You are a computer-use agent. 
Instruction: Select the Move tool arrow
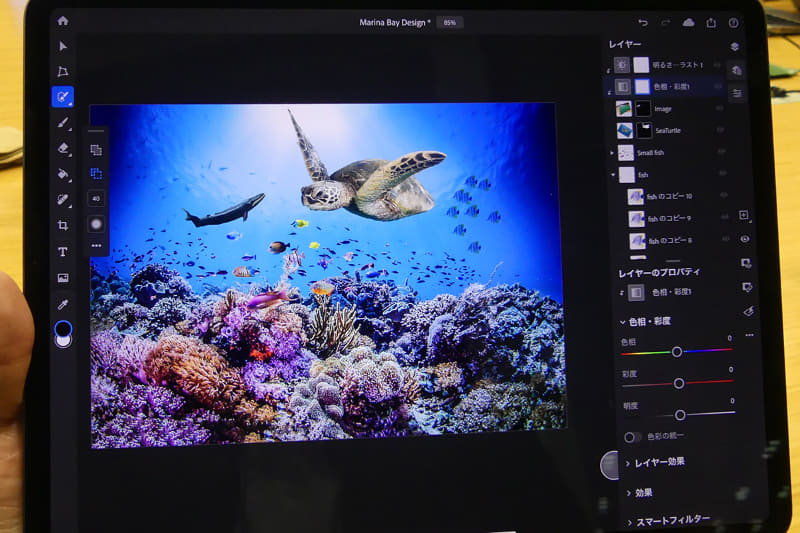tap(63, 46)
